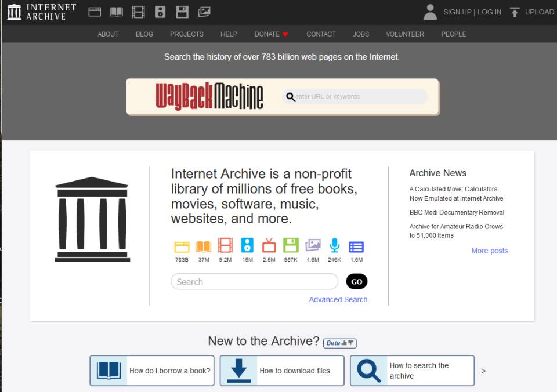Select the Upload arrow icon

515,12
